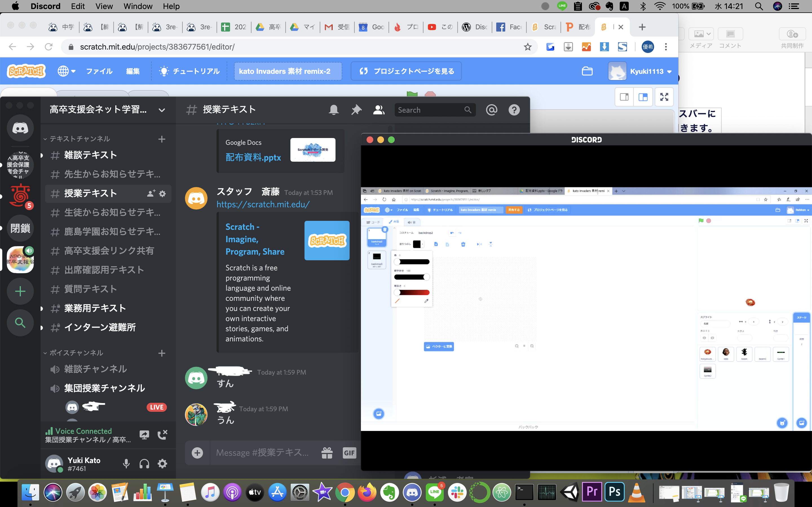Disconnect from voice channel

point(162,435)
